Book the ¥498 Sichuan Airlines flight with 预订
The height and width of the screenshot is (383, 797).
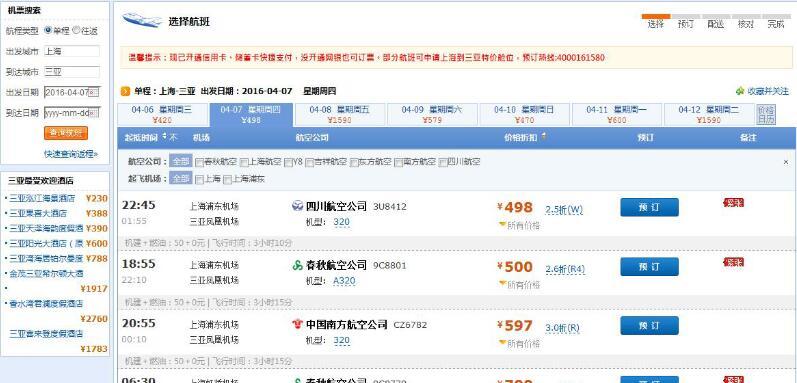click(x=649, y=207)
